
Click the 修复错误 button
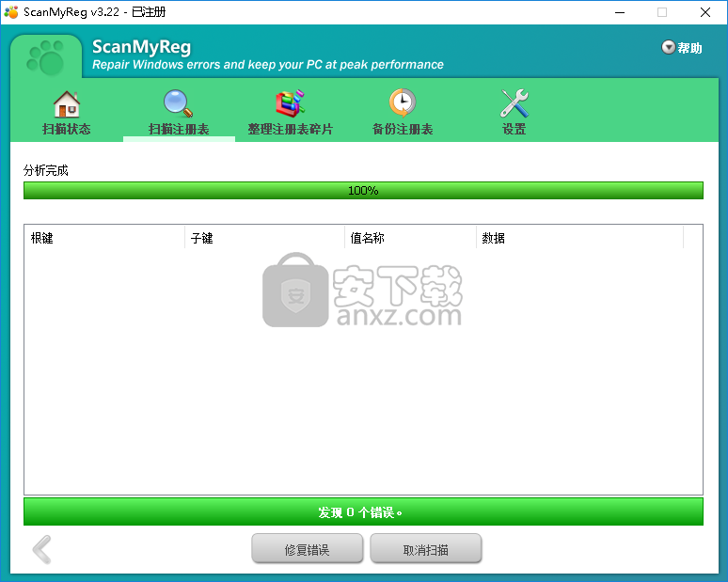307,549
